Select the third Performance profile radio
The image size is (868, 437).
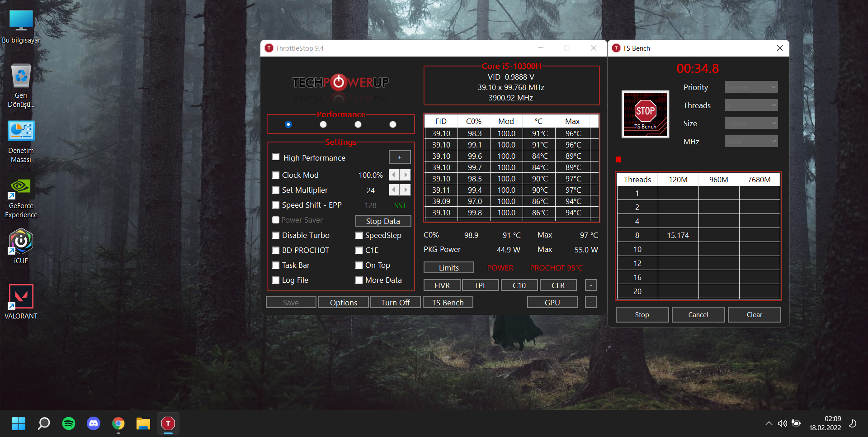(358, 124)
